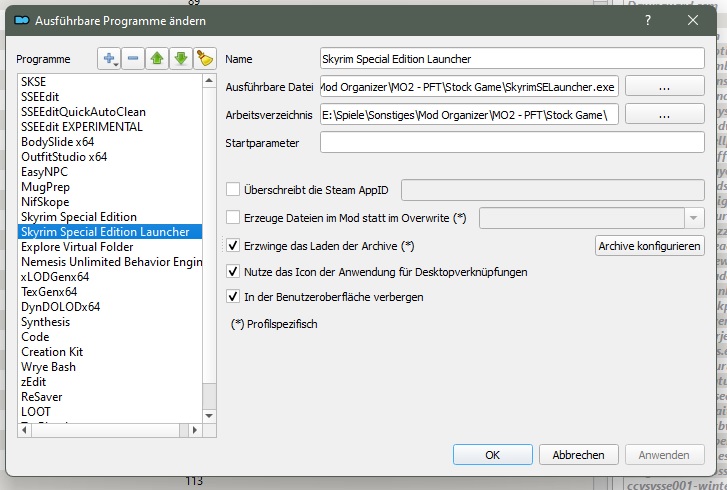
Task: Toggle Erzeuge Dateien im Mod checkbox
Action: 234,217
